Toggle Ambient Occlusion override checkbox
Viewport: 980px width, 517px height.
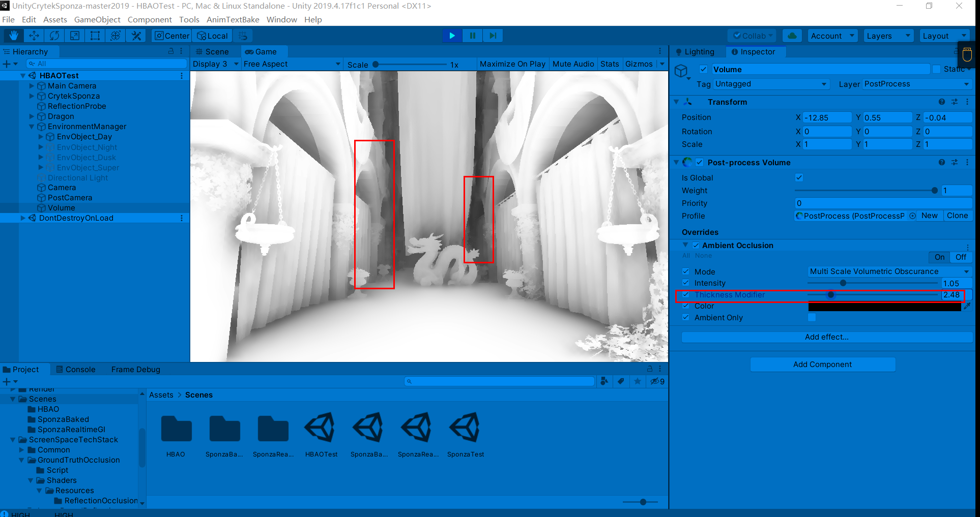click(x=696, y=245)
